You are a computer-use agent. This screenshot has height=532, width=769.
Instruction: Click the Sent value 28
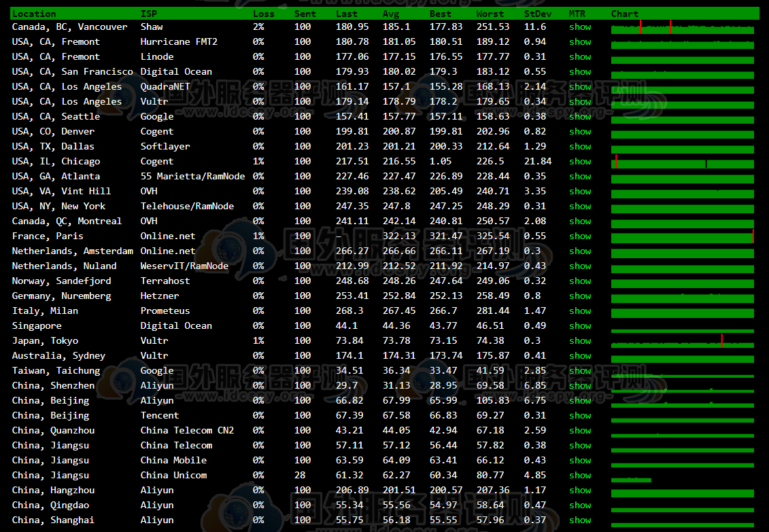(300, 475)
